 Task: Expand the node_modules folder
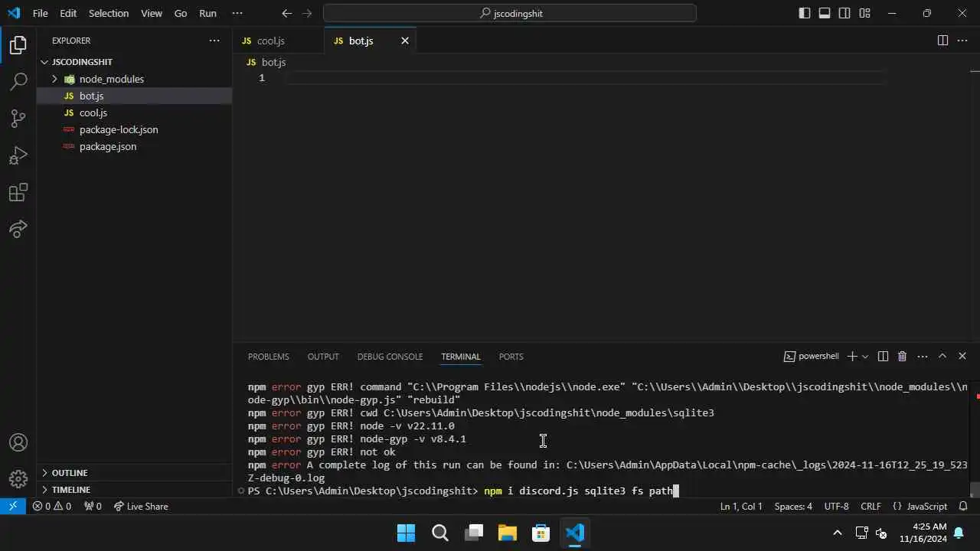54,79
